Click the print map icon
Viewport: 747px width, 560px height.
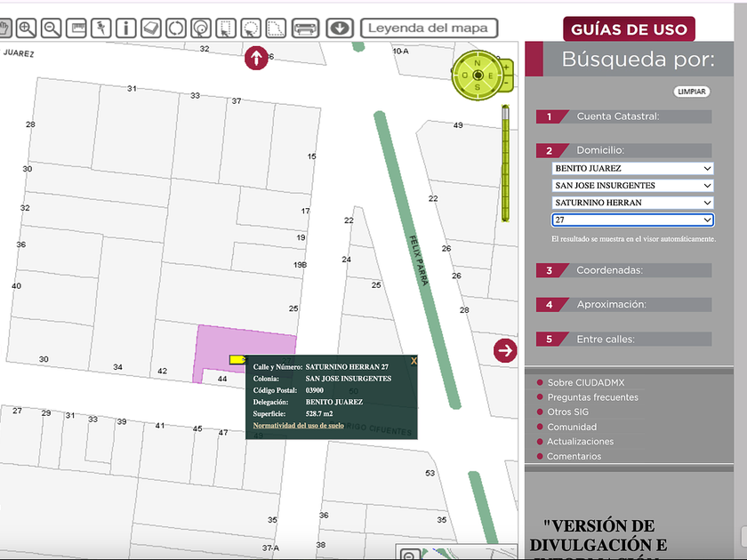305,28
